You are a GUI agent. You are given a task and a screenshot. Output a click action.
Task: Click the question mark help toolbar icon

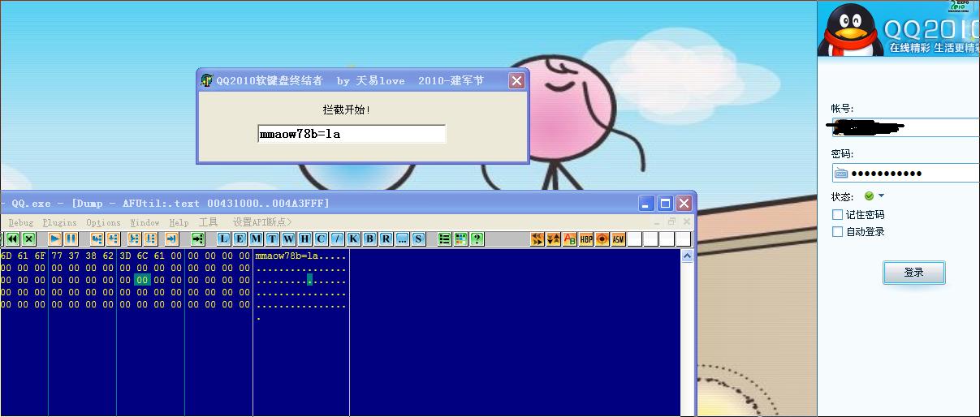click(477, 239)
